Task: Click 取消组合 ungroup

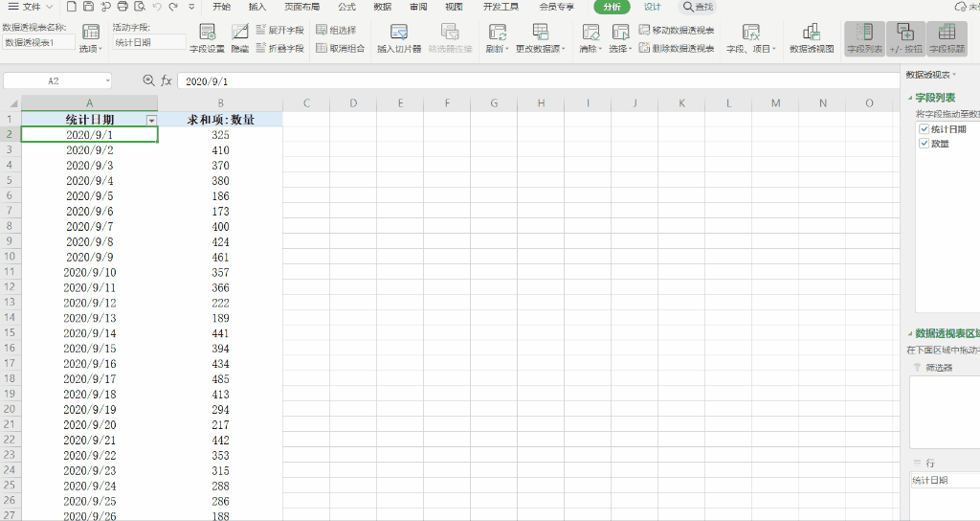Action: point(340,48)
